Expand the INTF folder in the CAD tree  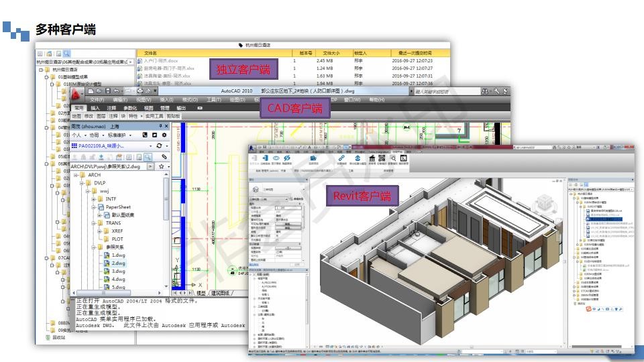pos(94,199)
